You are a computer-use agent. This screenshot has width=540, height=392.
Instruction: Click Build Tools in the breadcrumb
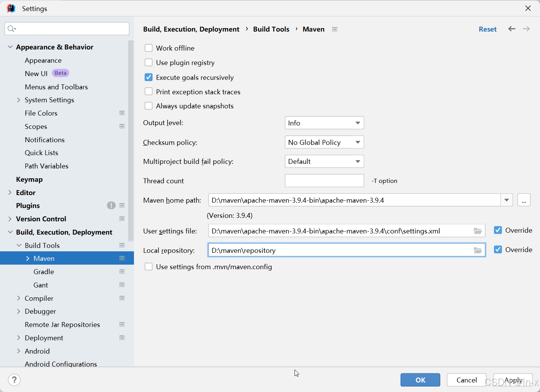271,29
